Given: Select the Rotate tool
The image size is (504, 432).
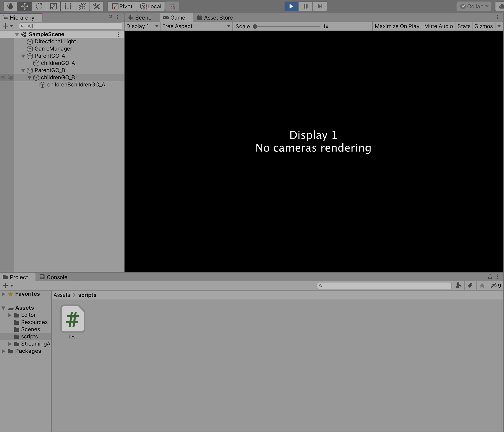Looking at the screenshot, I should pyautogui.click(x=39, y=6).
